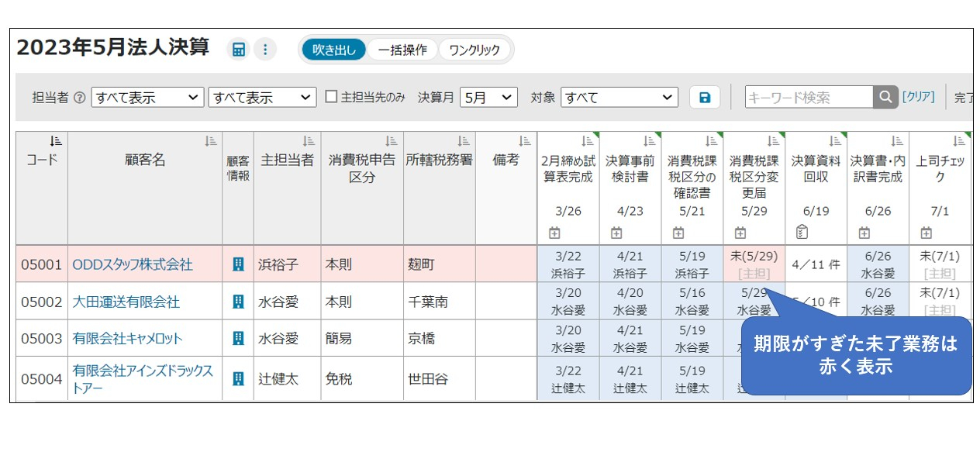Expand the first 担当者 すべて表示 dropdown
Viewport: 980px width, 452px height.
coord(147,98)
